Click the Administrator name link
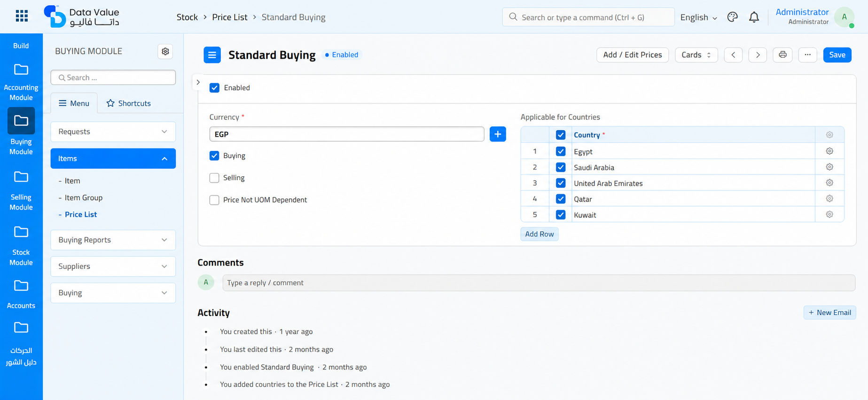The height and width of the screenshot is (400, 868). 802,12
